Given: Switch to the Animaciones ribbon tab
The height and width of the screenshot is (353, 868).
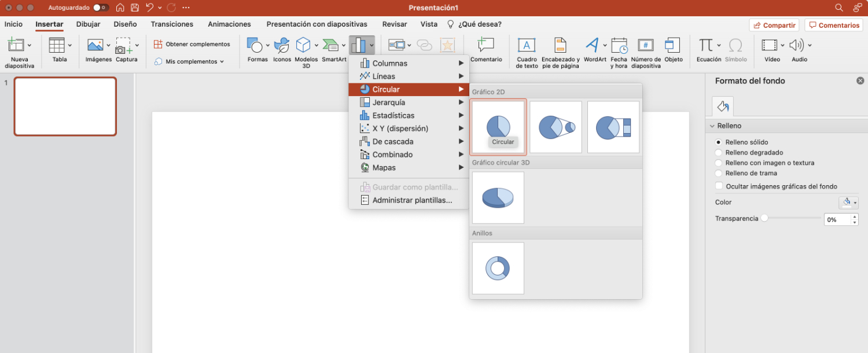Looking at the screenshot, I should tap(229, 24).
